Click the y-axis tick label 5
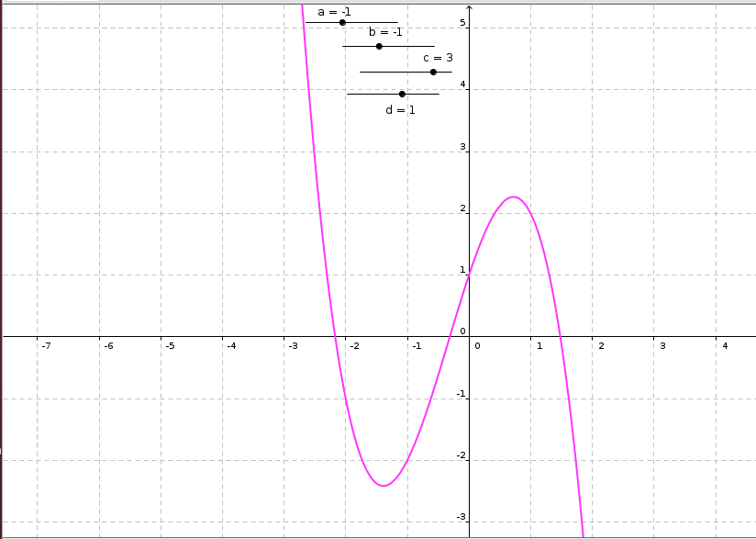Screen dimensions: 756x539 click(x=463, y=23)
